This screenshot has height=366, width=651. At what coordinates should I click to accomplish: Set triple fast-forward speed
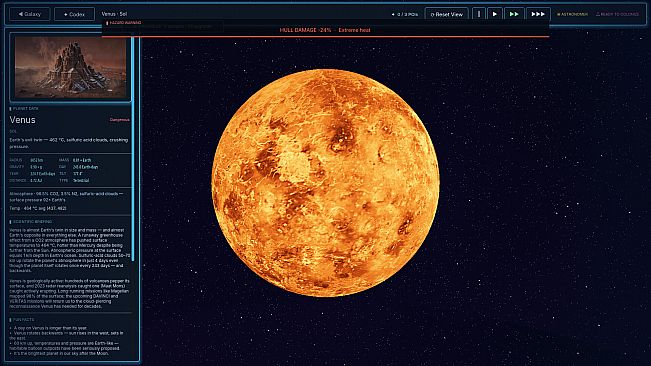(x=538, y=14)
